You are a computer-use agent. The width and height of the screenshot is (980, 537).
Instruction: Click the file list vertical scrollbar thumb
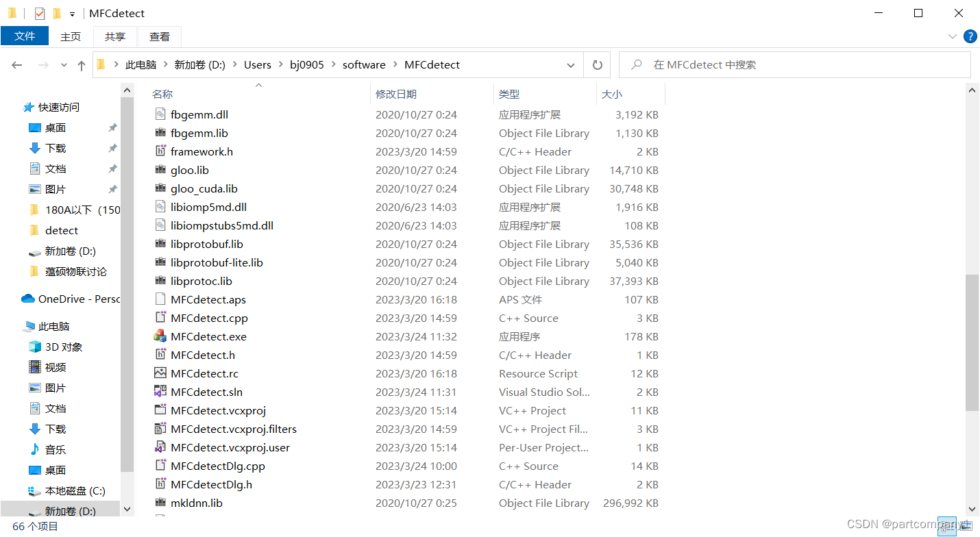pyautogui.click(x=972, y=342)
